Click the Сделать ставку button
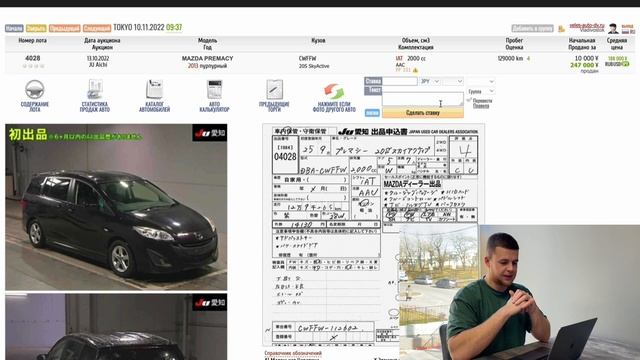640x360 pixels. (x=422, y=113)
